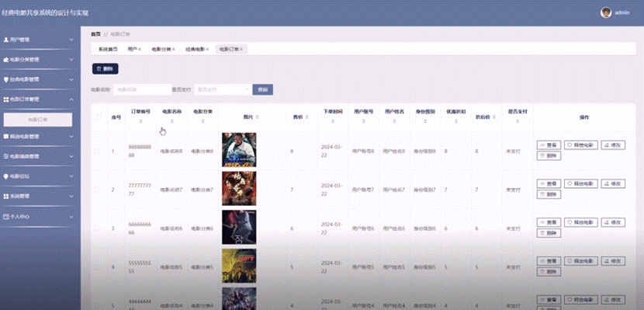Viewport: 644px width, 310px height.
Task: Sort by 售价 column sort arrows
Action: click(x=306, y=117)
